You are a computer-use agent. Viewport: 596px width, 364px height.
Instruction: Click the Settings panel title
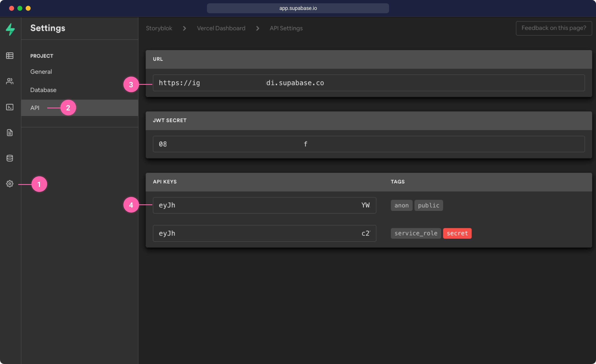click(48, 28)
